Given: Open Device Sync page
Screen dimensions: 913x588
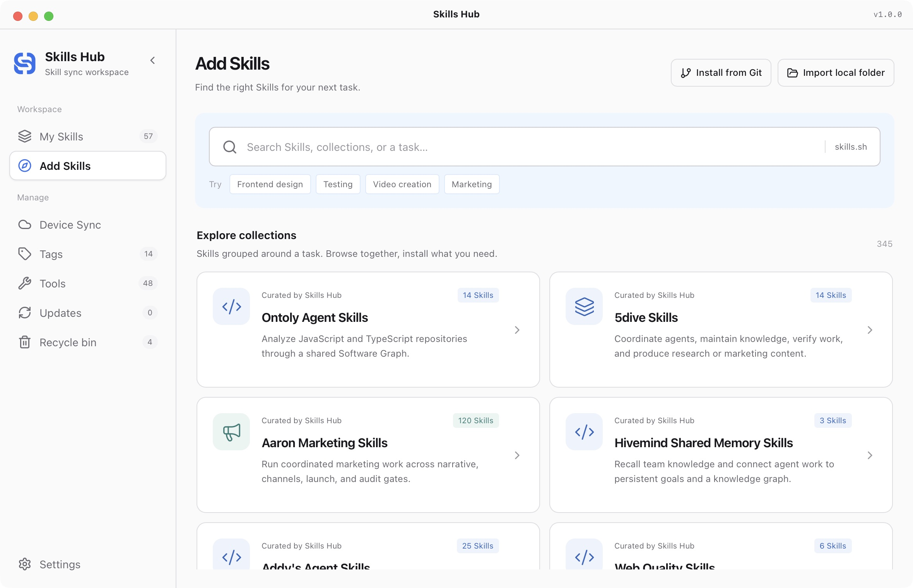Looking at the screenshot, I should (x=88, y=225).
